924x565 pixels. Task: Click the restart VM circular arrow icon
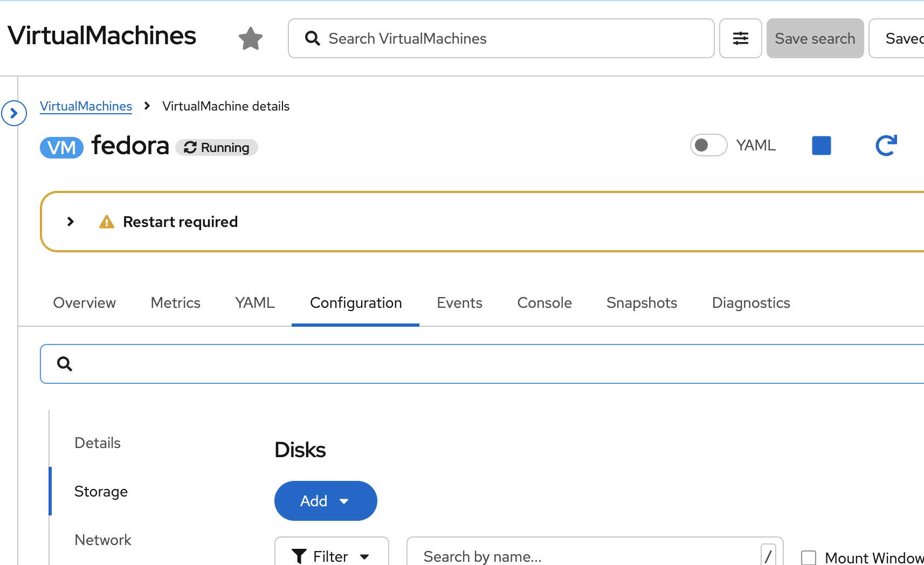click(x=886, y=146)
